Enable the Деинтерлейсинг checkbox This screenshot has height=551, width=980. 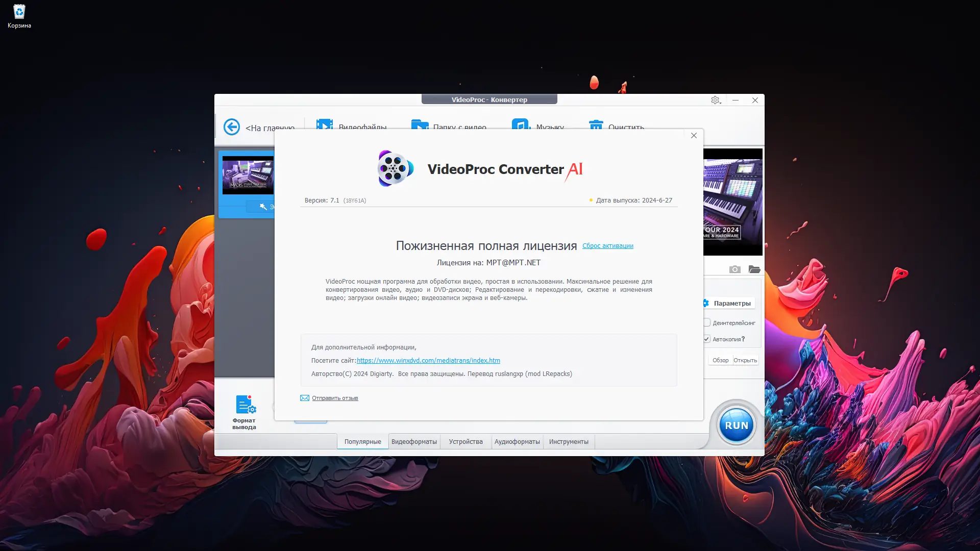[x=707, y=322]
